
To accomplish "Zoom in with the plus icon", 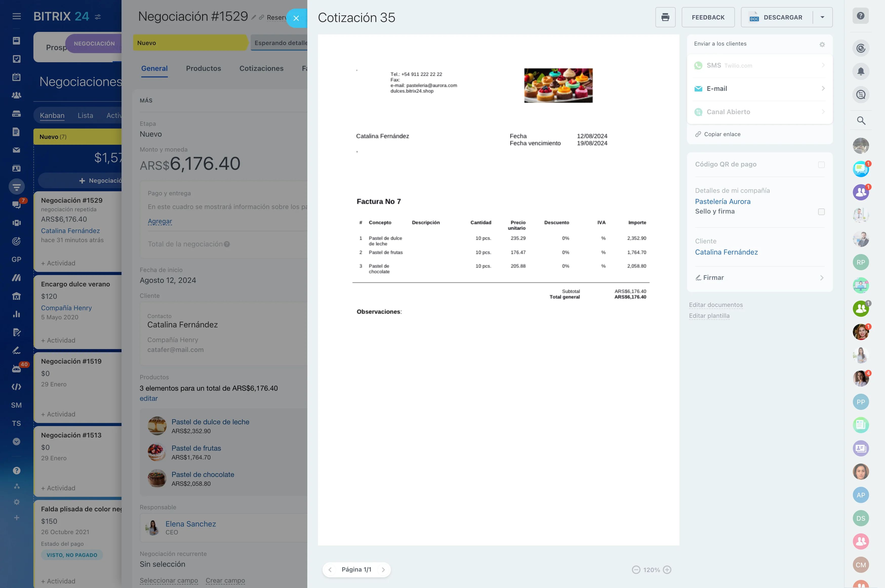I will [667, 570].
